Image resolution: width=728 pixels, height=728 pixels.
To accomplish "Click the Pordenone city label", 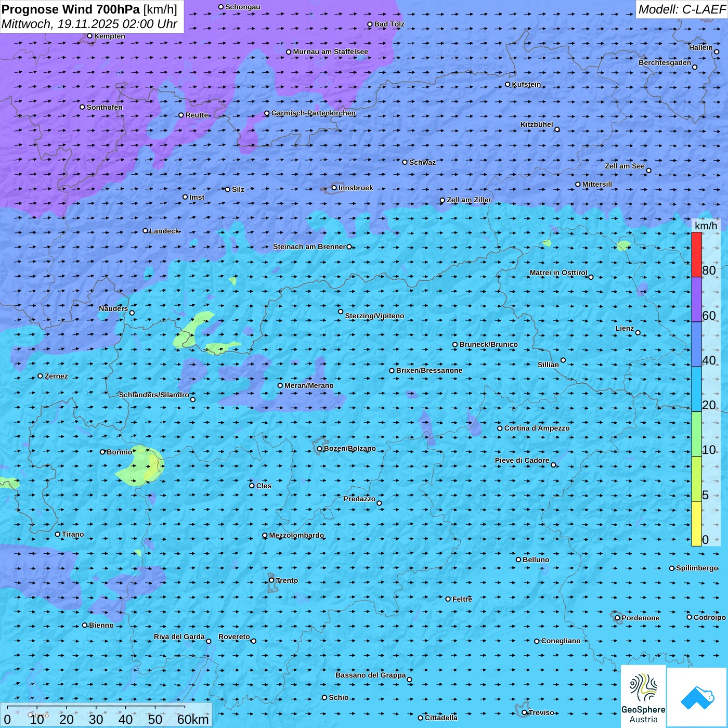I will (641, 618).
